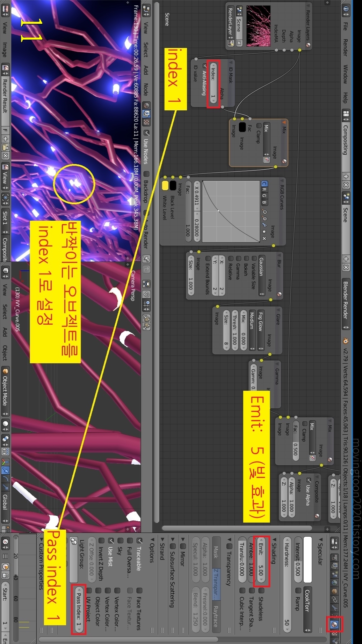Open the Image menu in image editor
362x644 pixels.
[x=5, y=49]
